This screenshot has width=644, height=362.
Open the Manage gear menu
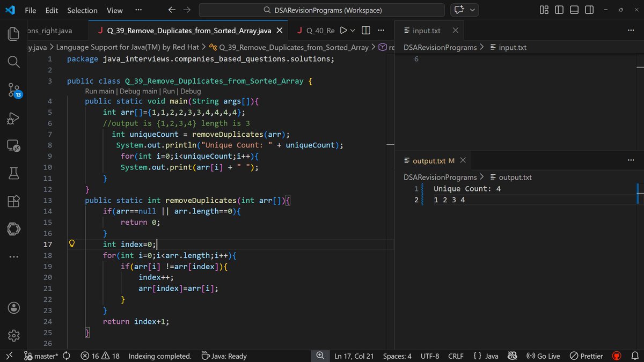(x=14, y=336)
